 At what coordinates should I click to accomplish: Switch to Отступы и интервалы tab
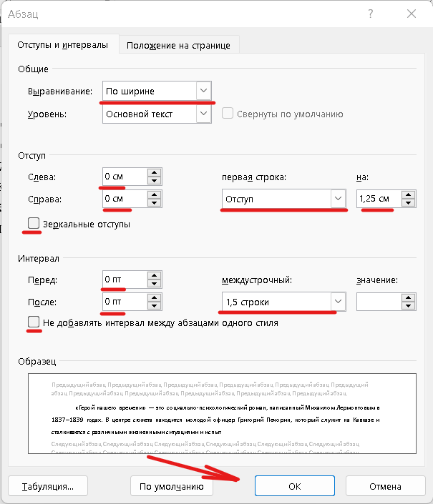tap(63, 44)
